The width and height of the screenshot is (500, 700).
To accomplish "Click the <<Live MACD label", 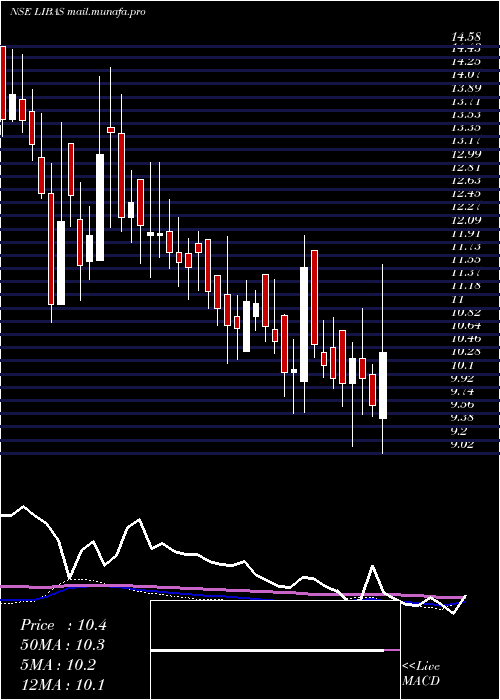I will click(421, 674).
